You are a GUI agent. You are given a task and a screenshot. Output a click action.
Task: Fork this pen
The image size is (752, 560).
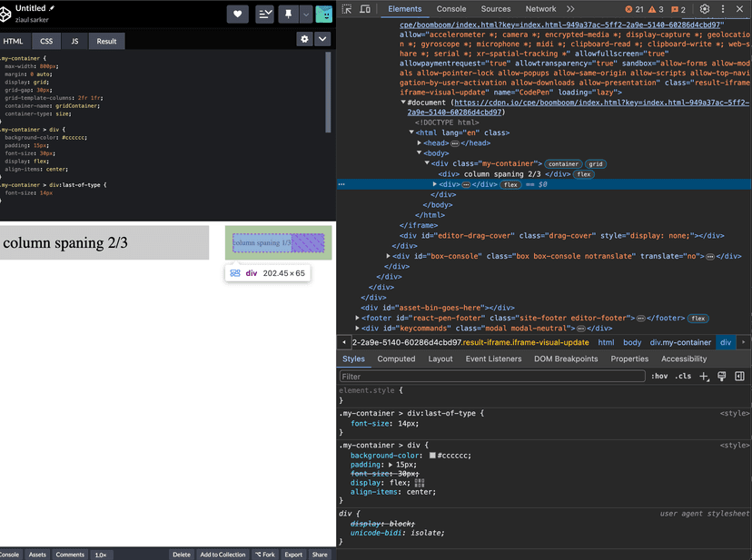coord(264,555)
